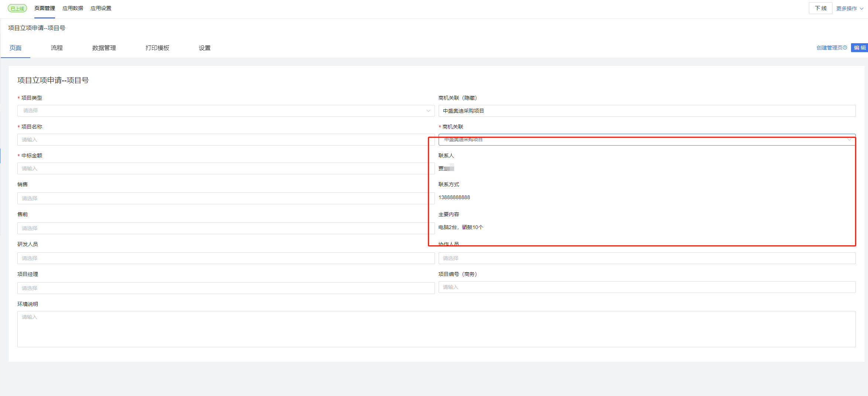The width and height of the screenshot is (868, 396).
Task: Switch to the 数据管理 tab
Action: [x=104, y=48]
